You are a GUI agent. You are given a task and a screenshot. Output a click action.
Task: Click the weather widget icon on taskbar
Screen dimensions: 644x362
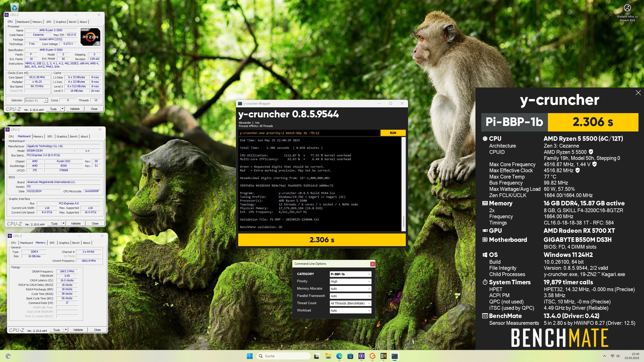[x=8, y=356]
